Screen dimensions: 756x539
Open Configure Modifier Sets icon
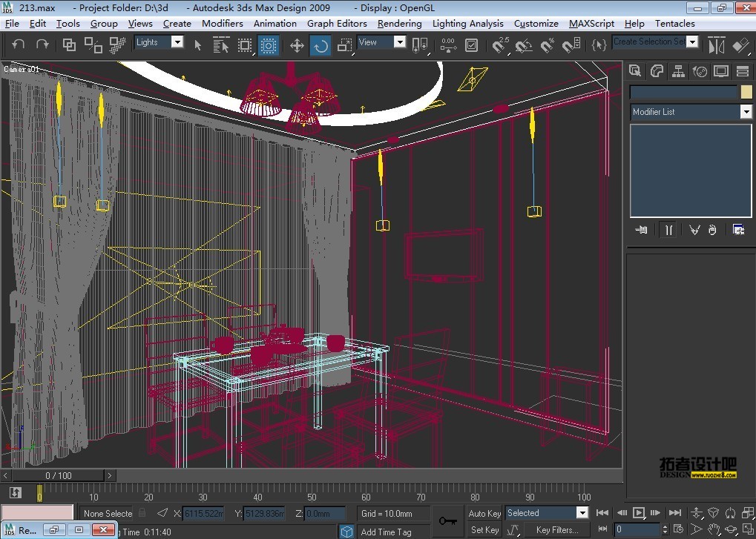(738, 230)
